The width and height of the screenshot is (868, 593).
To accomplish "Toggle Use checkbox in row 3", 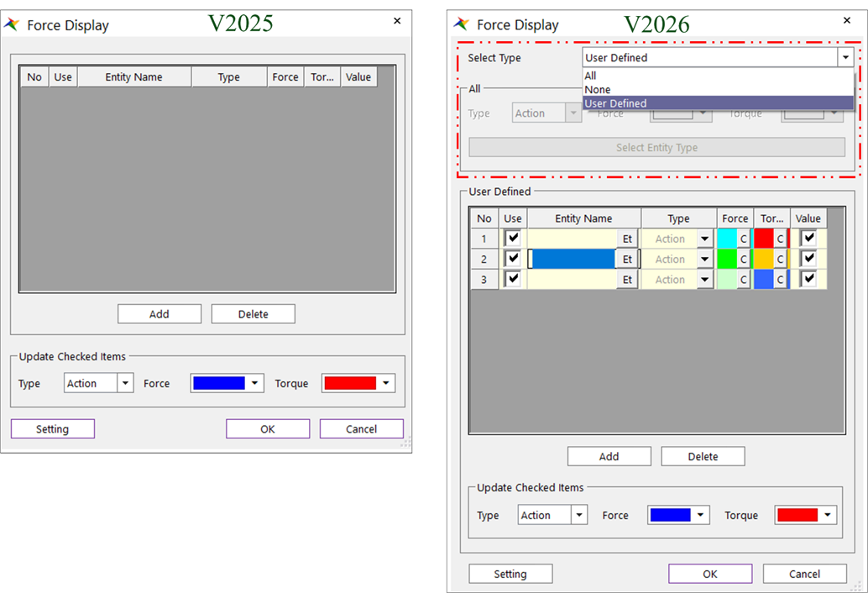I will pyautogui.click(x=513, y=279).
